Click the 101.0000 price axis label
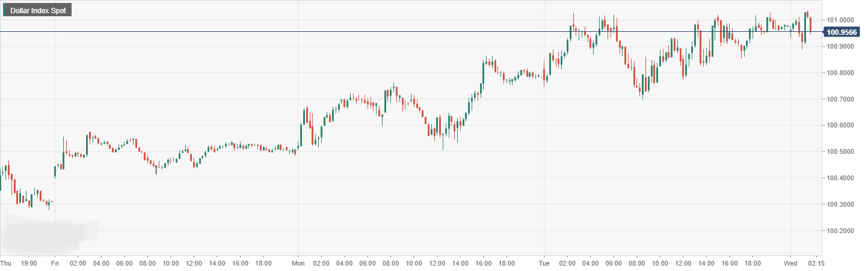This screenshot has width=868, height=271. (841, 20)
